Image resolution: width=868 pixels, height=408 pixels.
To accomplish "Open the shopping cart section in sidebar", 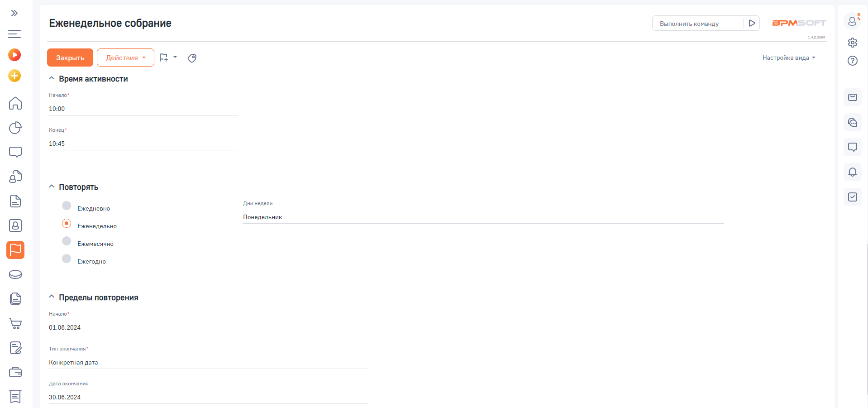I will pos(15,324).
